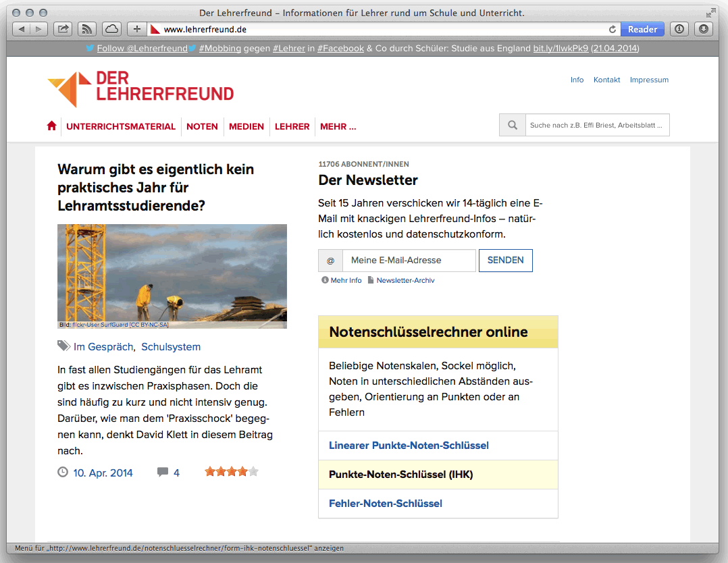
Task: Reload the page via the address bar icon
Action: 613,29
